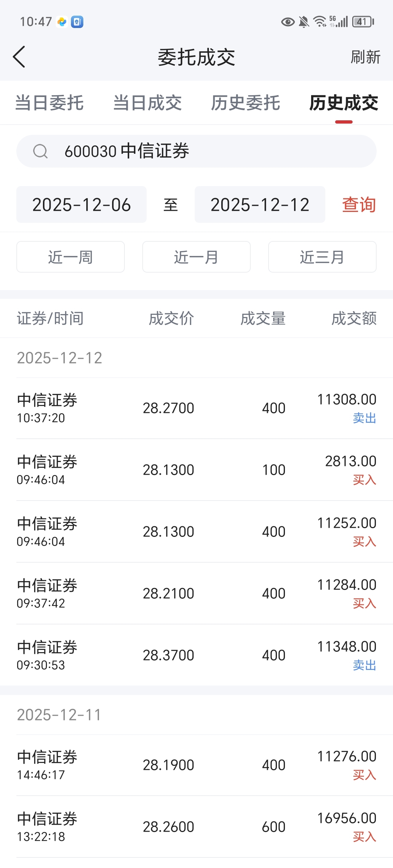Tap the eye icon in status bar
The height and width of the screenshot is (868, 393).
pos(287,22)
